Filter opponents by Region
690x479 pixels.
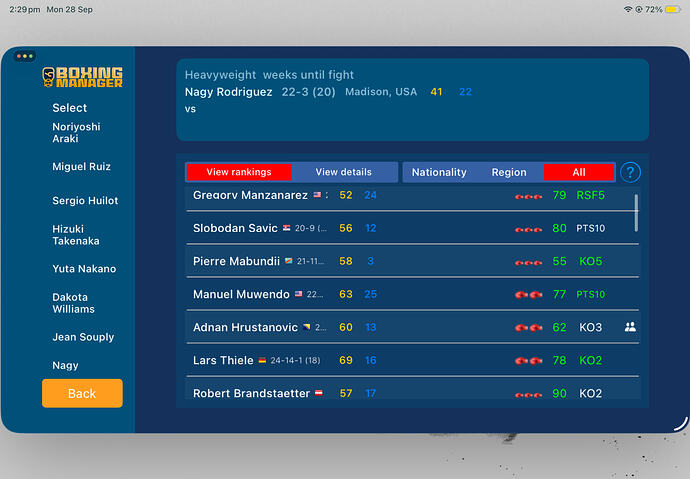(509, 172)
